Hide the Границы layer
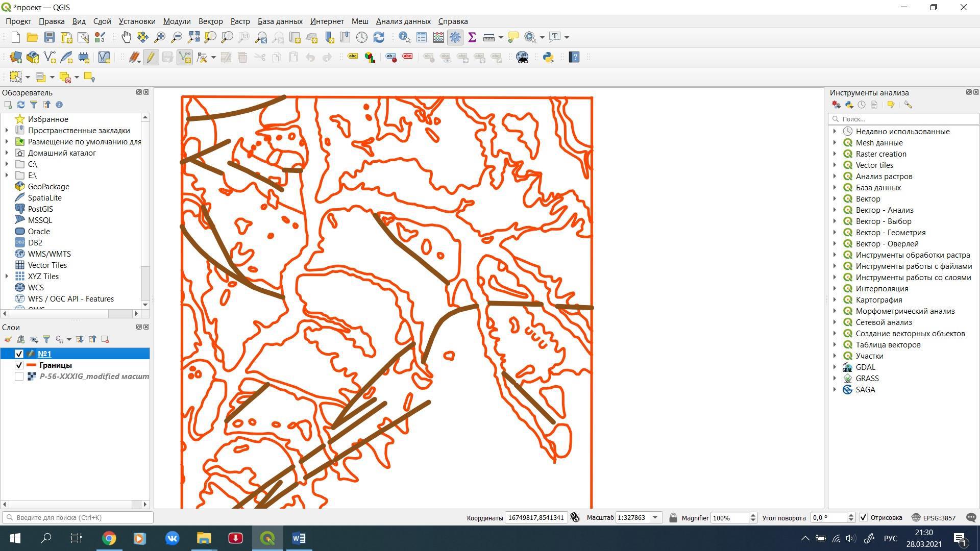The image size is (980, 551). coord(19,365)
